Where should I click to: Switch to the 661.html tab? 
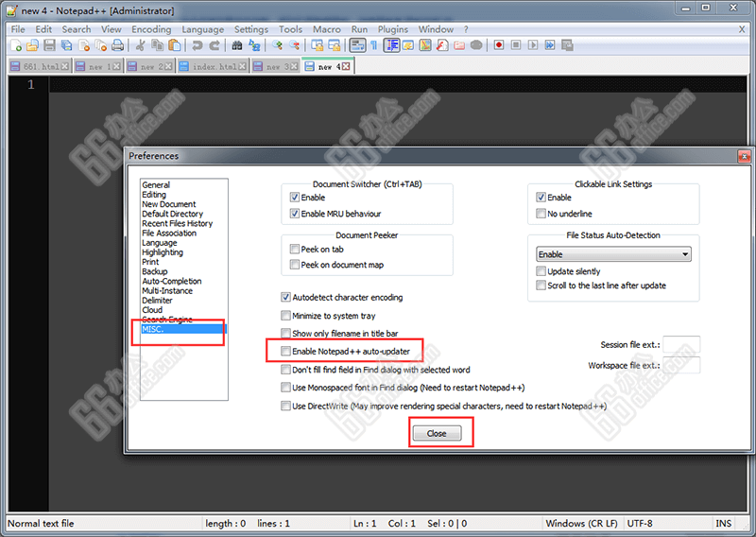pyautogui.click(x=41, y=66)
